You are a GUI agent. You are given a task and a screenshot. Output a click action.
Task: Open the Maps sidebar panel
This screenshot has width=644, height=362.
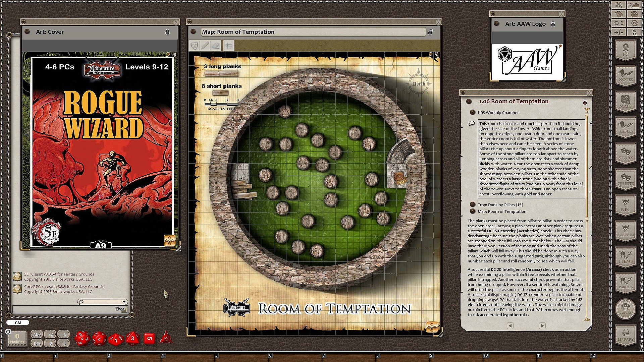tap(625, 102)
